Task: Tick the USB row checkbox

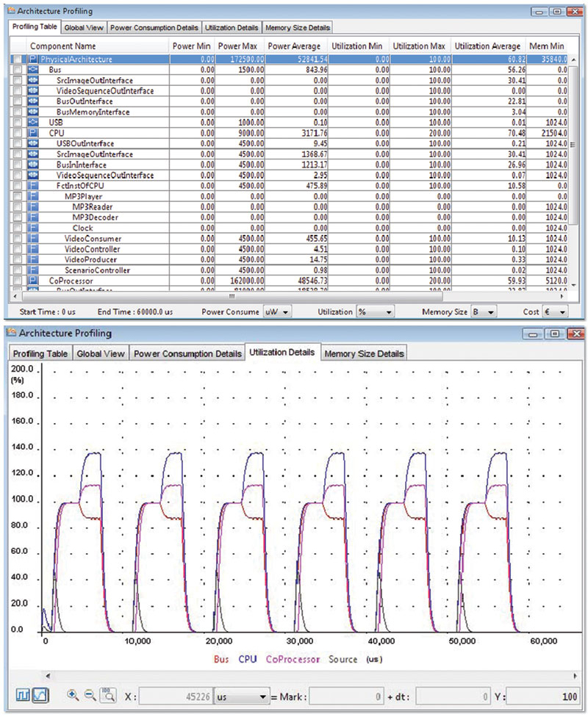Action: click(17, 122)
